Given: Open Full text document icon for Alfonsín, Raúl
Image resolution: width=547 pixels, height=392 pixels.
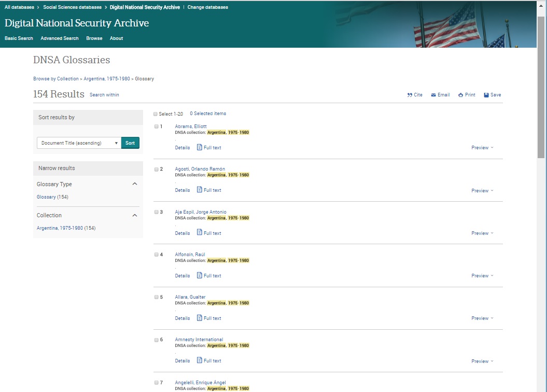Looking at the screenshot, I should [199, 275].
